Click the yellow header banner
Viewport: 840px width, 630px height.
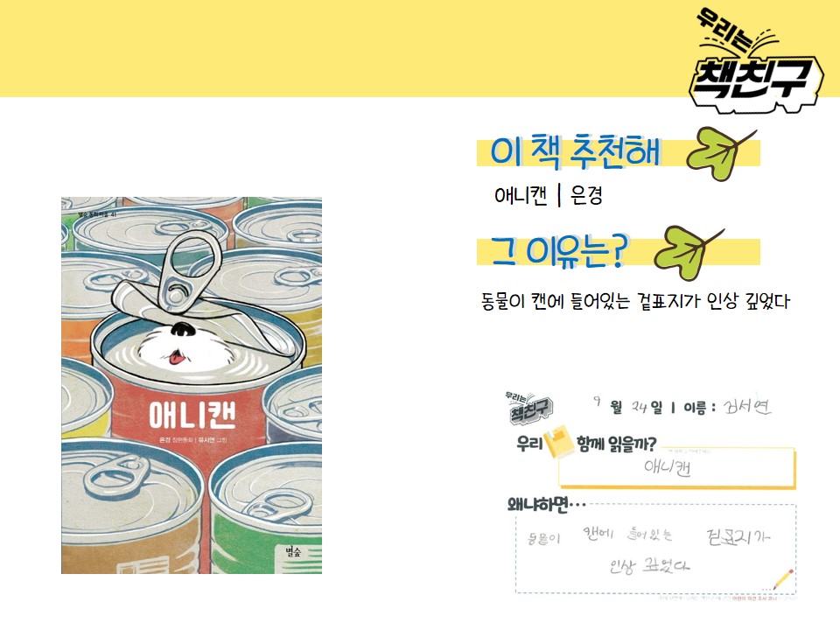[x=420, y=48]
